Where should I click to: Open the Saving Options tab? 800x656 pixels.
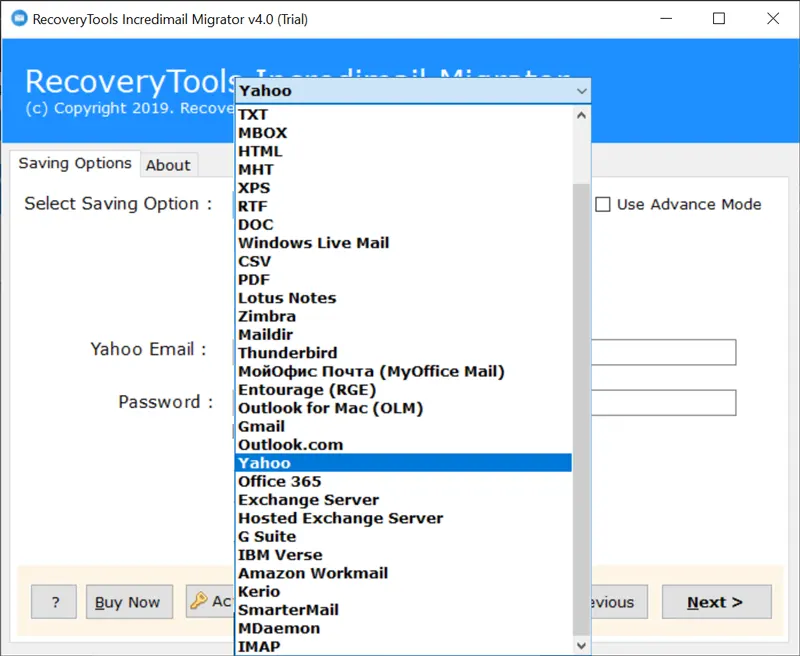coord(75,164)
